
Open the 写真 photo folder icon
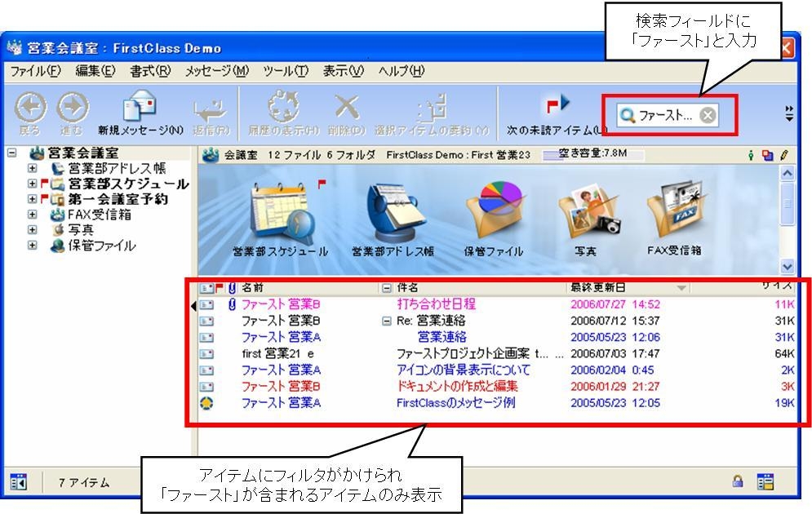(x=588, y=212)
